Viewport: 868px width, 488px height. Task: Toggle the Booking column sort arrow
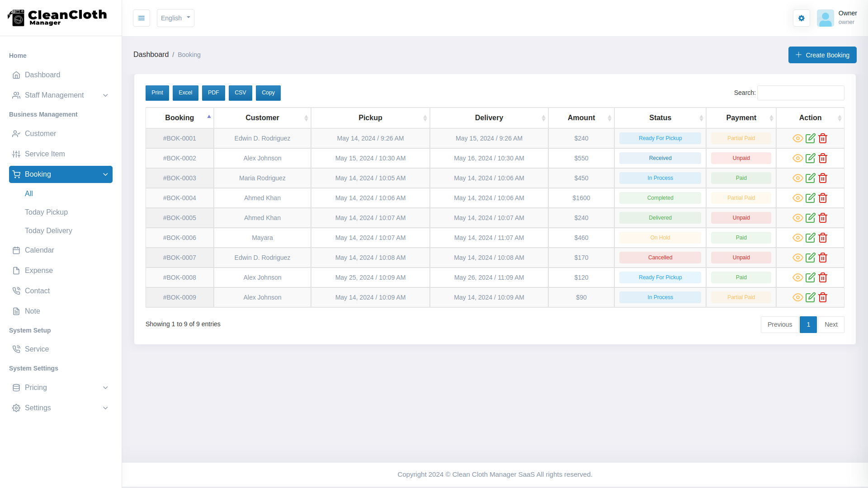click(x=209, y=116)
